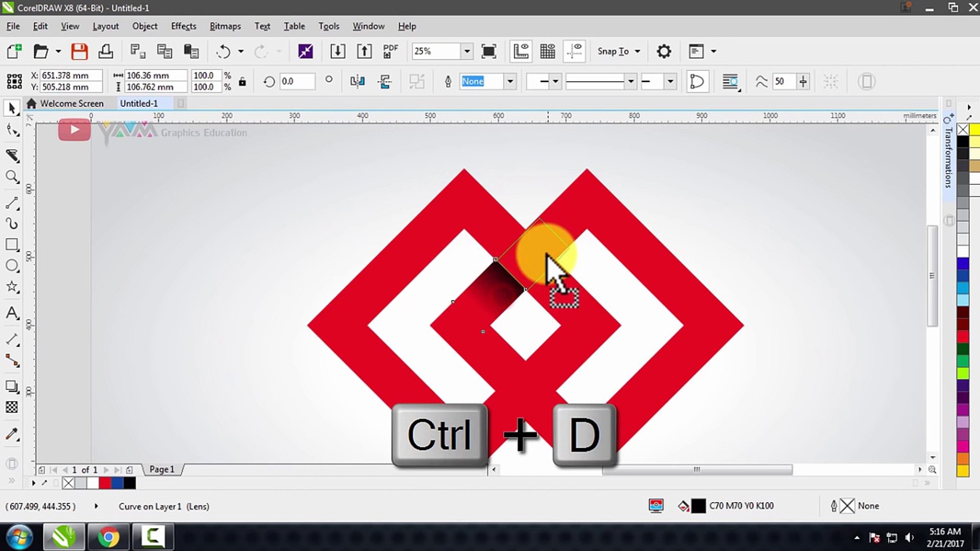Expand the outline width None dropdown
980x551 pixels.
(x=509, y=82)
